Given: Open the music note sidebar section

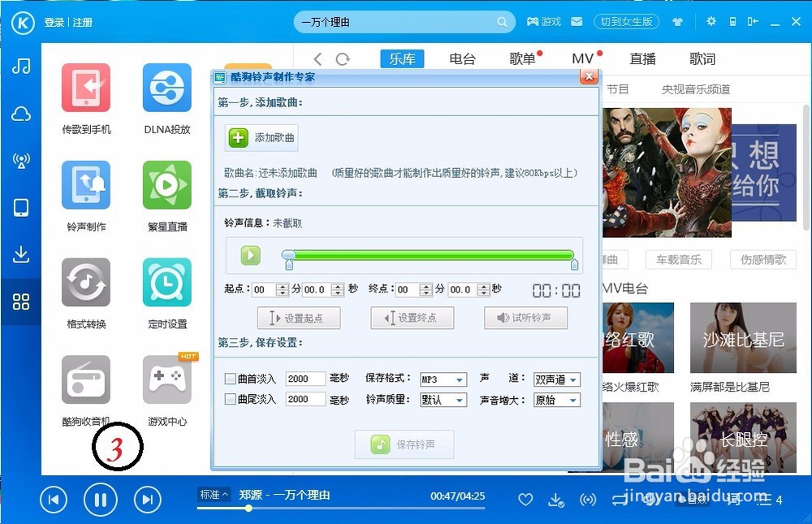Looking at the screenshot, I should (x=21, y=66).
